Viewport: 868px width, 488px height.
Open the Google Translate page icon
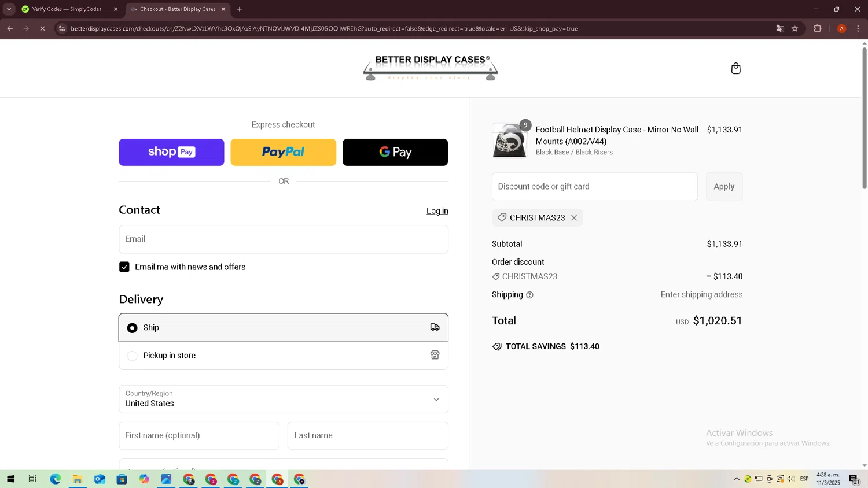pos(780,28)
